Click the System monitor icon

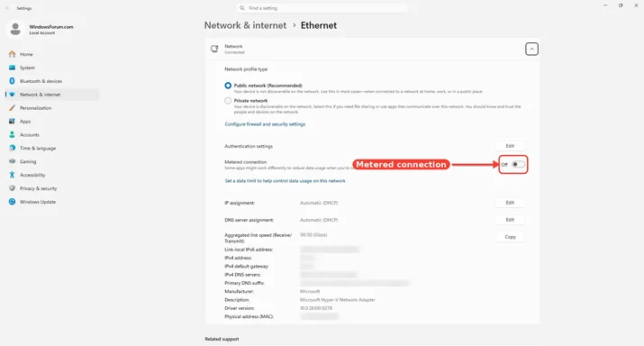[12, 68]
